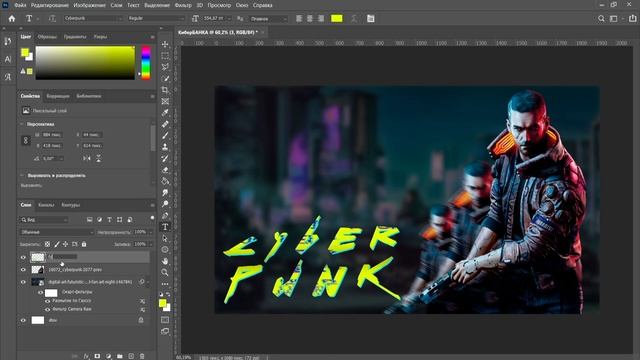Select the Rectangular Marquee tool
640x360 pixels.
click(x=165, y=56)
